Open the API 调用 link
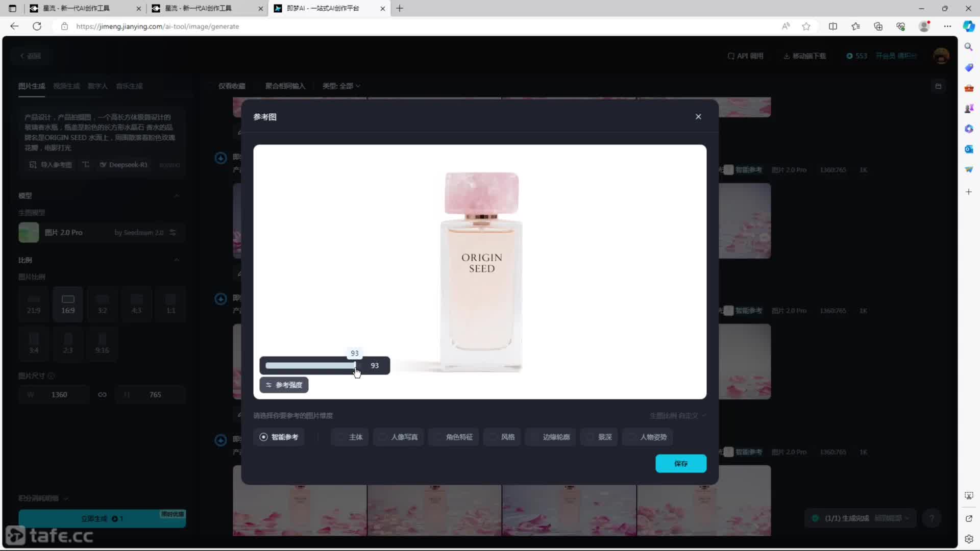 tap(745, 56)
